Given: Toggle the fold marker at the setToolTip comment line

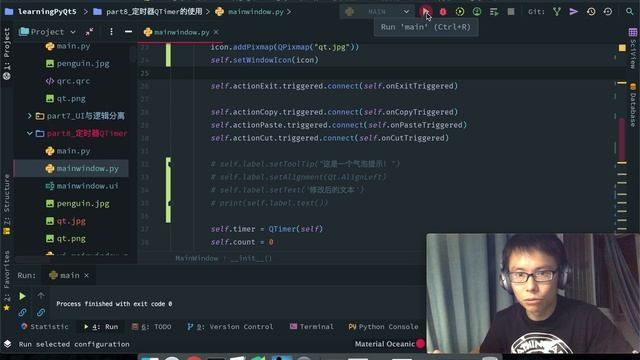Looking at the screenshot, I should (169, 164).
